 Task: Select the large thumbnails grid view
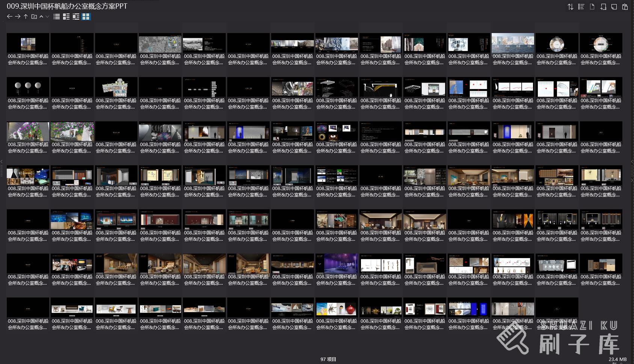[86, 17]
